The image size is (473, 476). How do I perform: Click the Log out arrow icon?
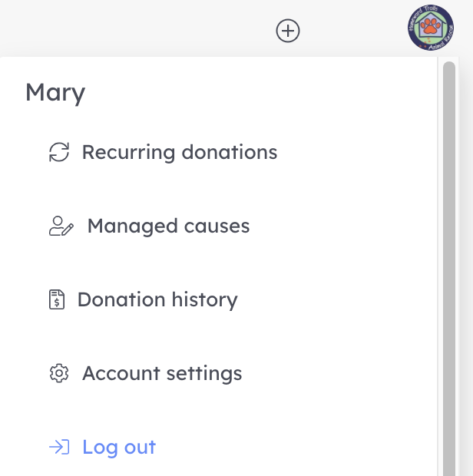click(59, 447)
